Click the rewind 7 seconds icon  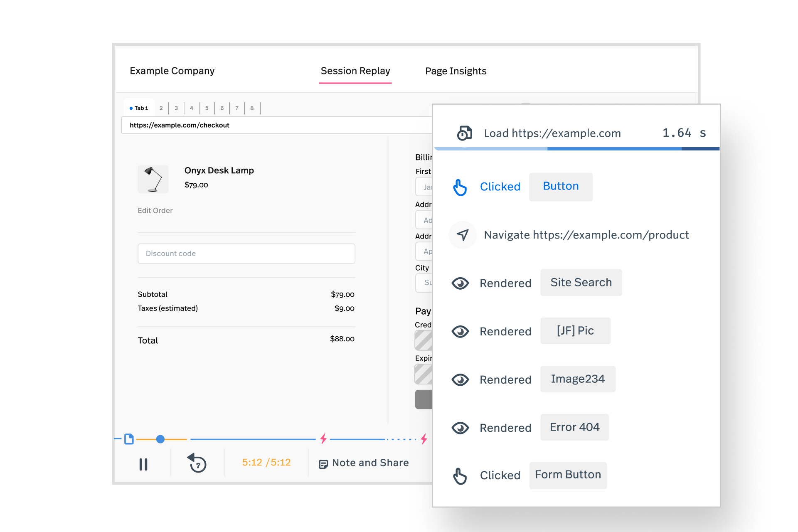(197, 463)
